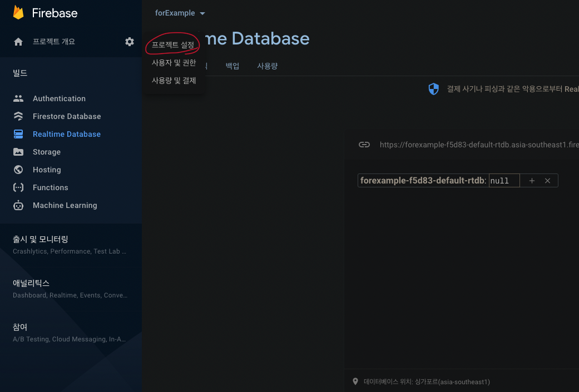This screenshot has width=579, height=392.
Task: Add a child node with plus icon
Action: click(x=532, y=181)
